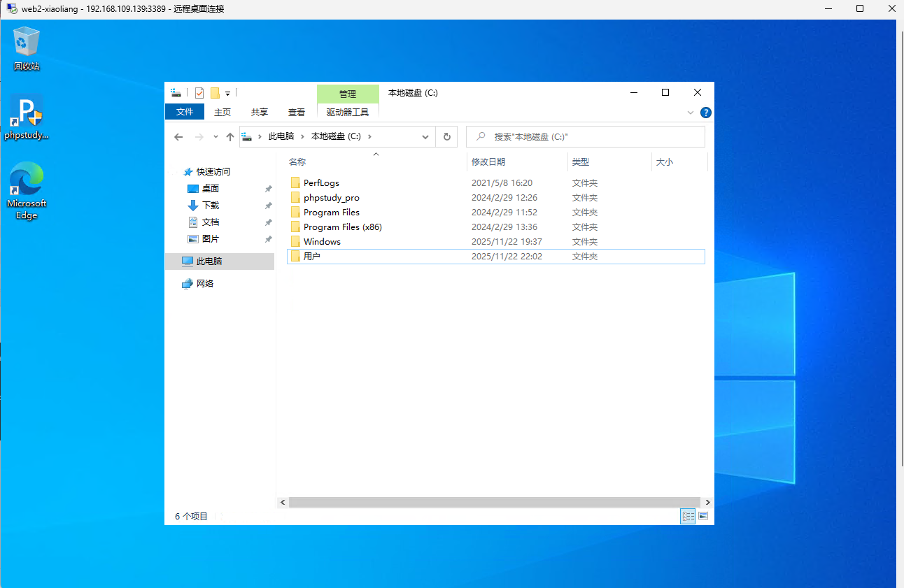
Task: Click the 用户 folder icon
Action: pos(295,257)
